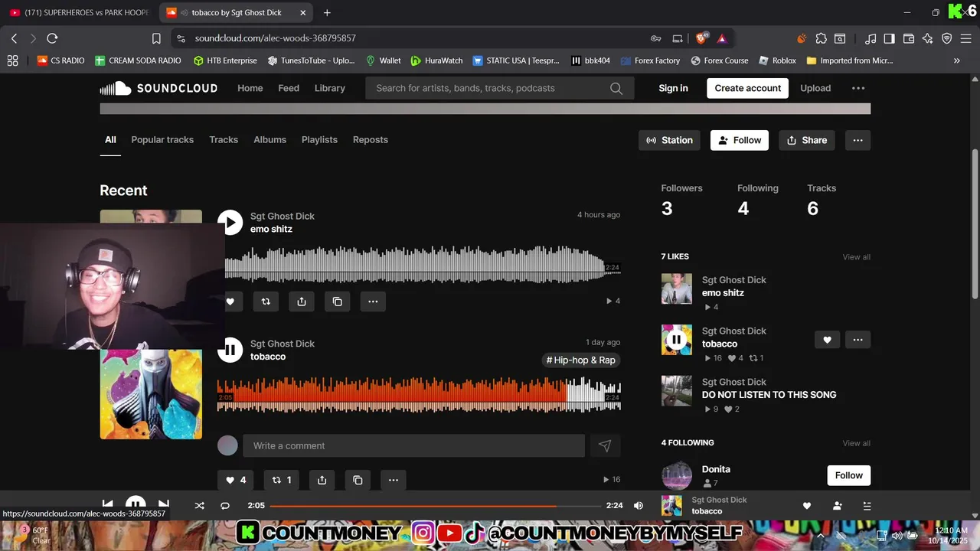Screen dimensions: 980x551
Task: Repost the emo shitz track
Action: point(266,302)
